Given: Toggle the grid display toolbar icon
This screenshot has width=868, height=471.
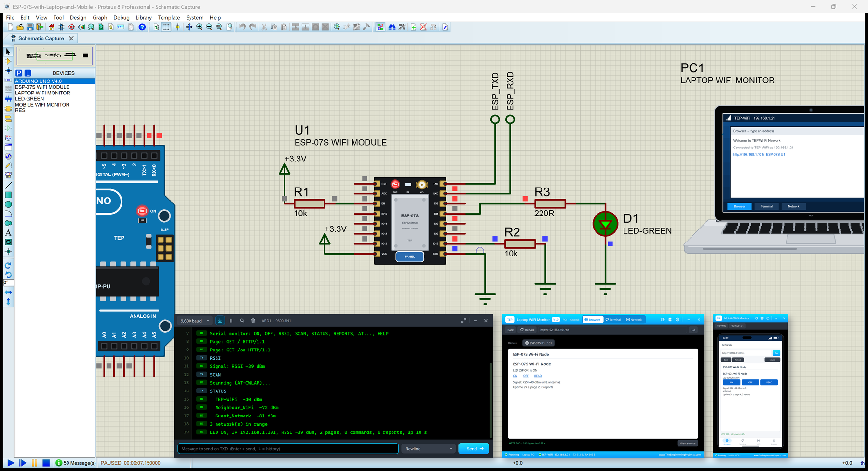Looking at the screenshot, I should [x=166, y=27].
